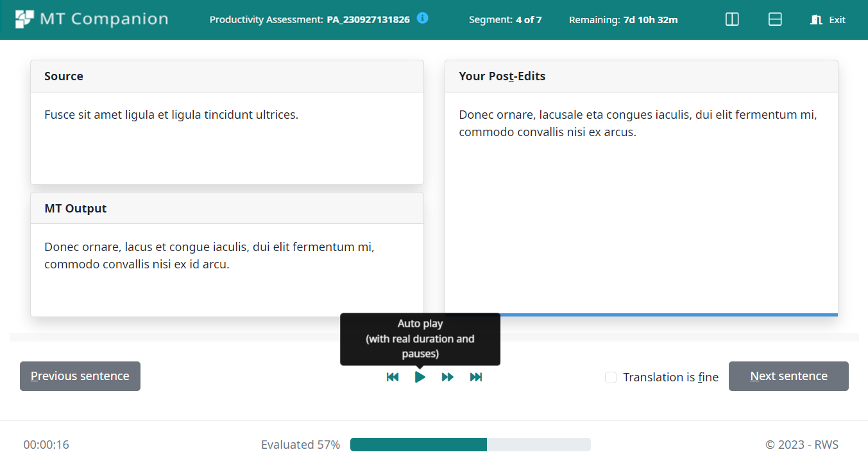Click the MT Output panel header

coord(227,209)
